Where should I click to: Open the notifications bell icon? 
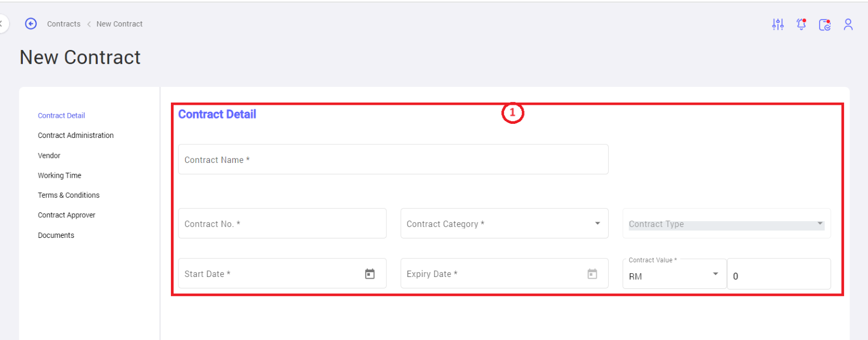coord(801,24)
